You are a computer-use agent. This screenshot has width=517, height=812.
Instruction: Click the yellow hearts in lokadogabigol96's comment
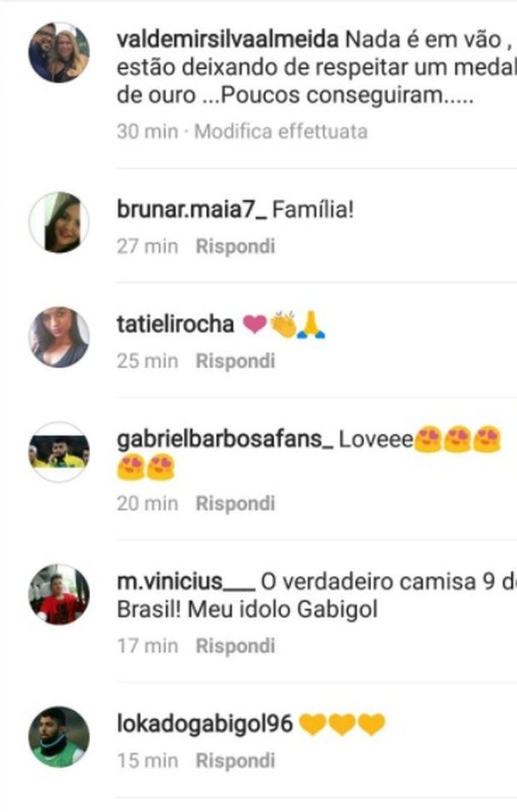343,724
